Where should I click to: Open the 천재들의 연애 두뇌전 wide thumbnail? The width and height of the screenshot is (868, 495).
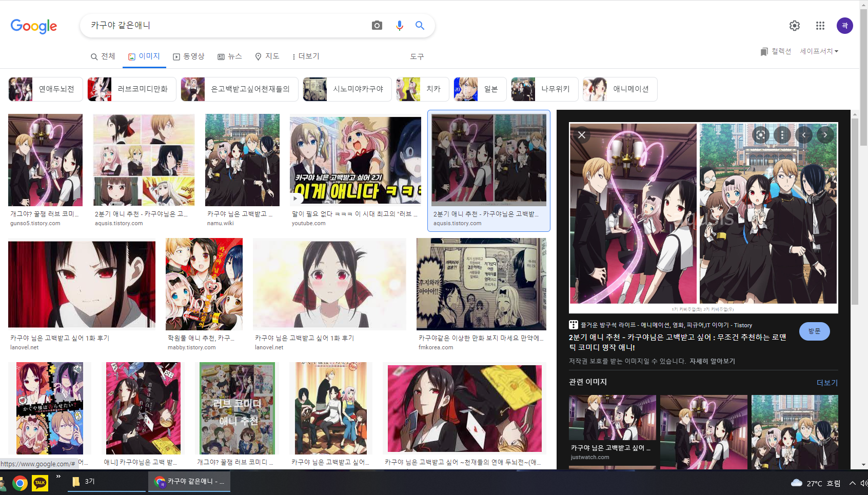tap(465, 408)
